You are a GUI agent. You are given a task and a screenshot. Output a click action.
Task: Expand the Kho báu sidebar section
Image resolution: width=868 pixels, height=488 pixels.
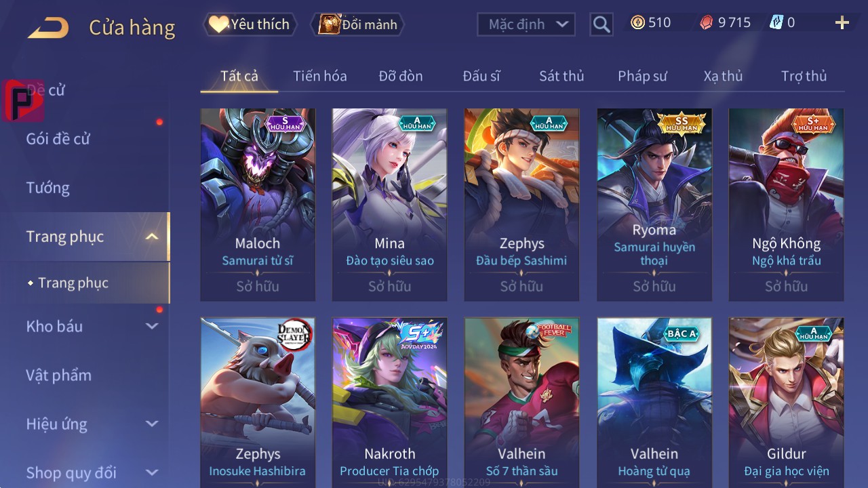tap(152, 326)
